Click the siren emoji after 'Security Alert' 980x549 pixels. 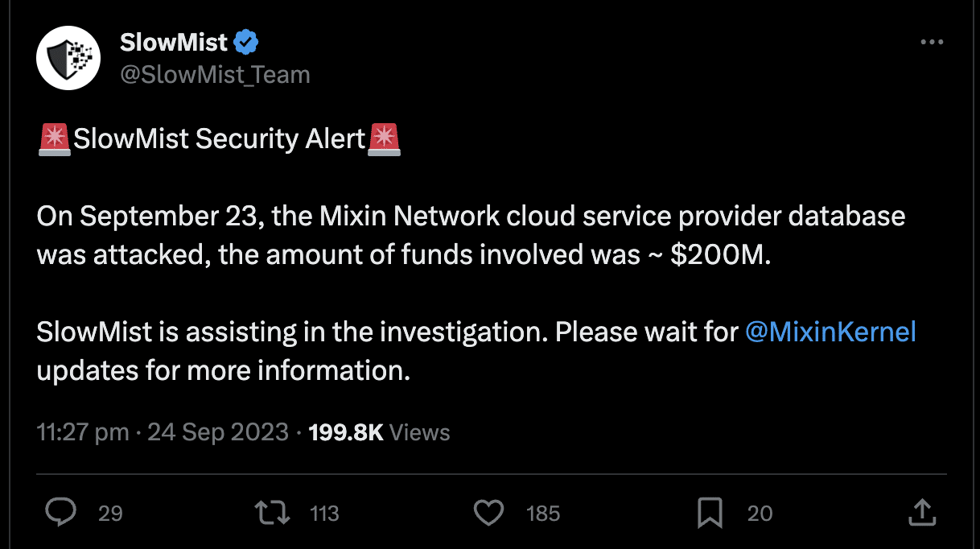tap(383, 139)
